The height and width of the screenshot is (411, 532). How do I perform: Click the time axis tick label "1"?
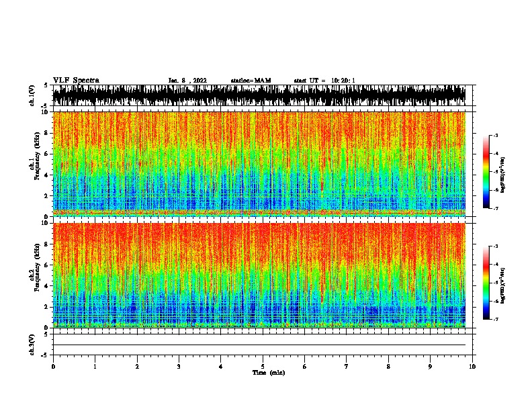pyautogui.click(x=95, y=367)
